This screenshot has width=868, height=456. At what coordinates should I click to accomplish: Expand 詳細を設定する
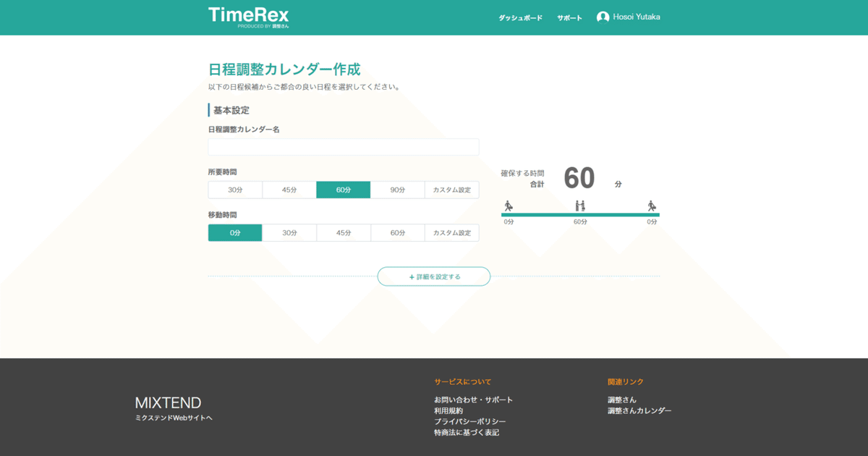pos(434,276)
